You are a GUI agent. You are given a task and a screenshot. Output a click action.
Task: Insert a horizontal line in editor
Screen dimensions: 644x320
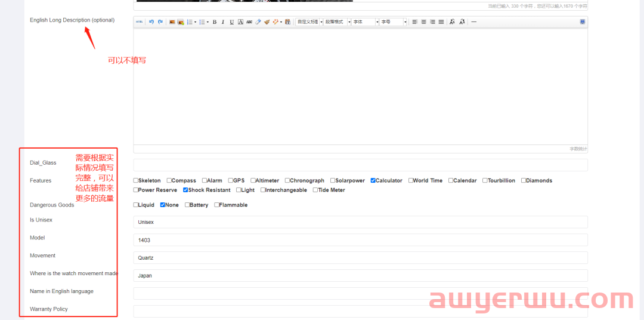pos(474,22)
